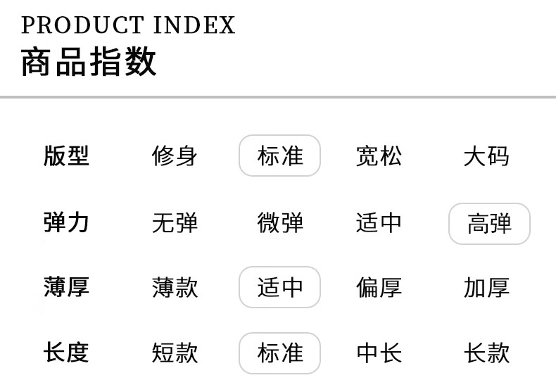Select highlighted 标准 in 长度 row
Viewport: 556px width, 392px height.
[280, 353]
